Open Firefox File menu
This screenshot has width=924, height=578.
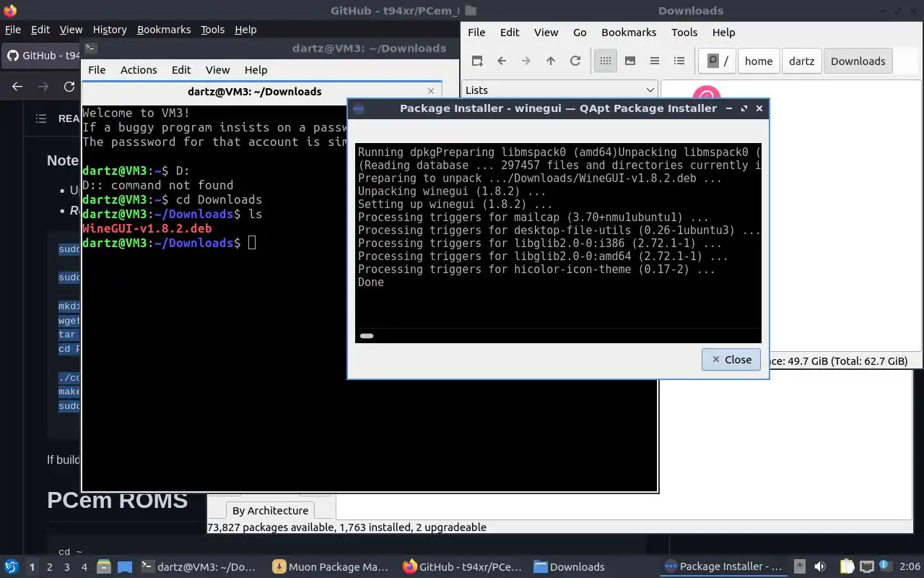(x=13, y=30)
